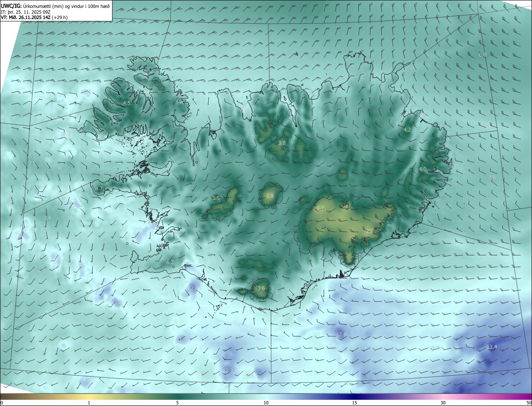
Task: Click the 15 tick on the colour scale
Action: click(355, 403)
